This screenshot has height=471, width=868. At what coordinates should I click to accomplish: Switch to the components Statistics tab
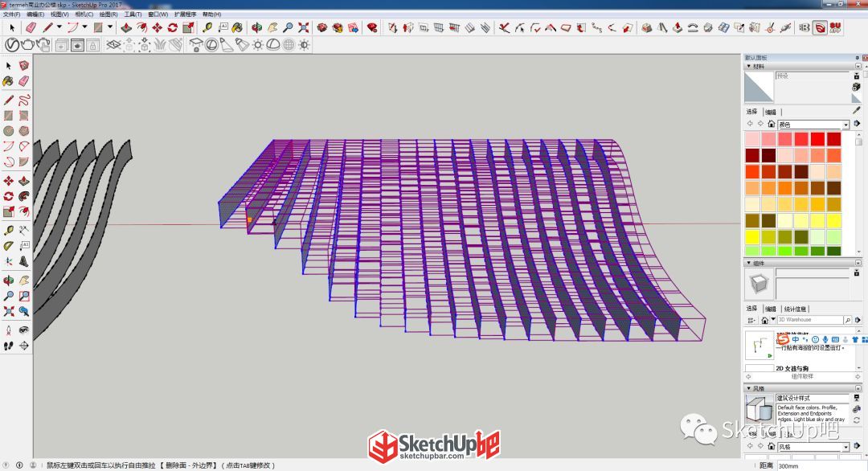pos(795,309)
